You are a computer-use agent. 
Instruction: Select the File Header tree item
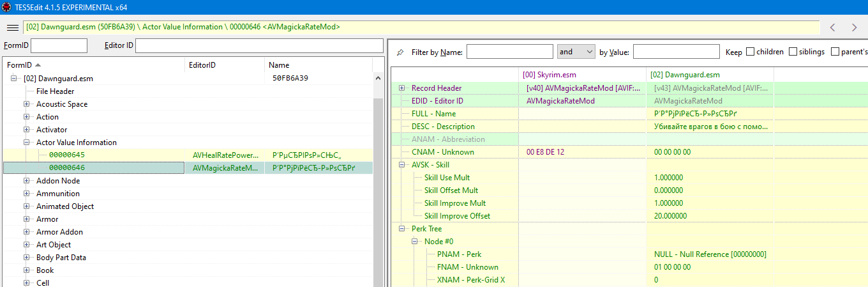[55, 91]
